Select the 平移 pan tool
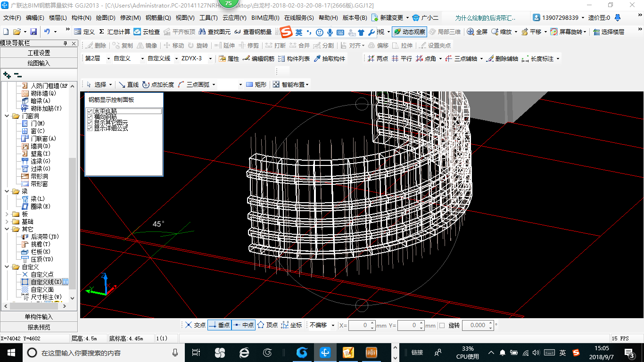The height and width of the screenshot is (362, 644). pos(531,32)
